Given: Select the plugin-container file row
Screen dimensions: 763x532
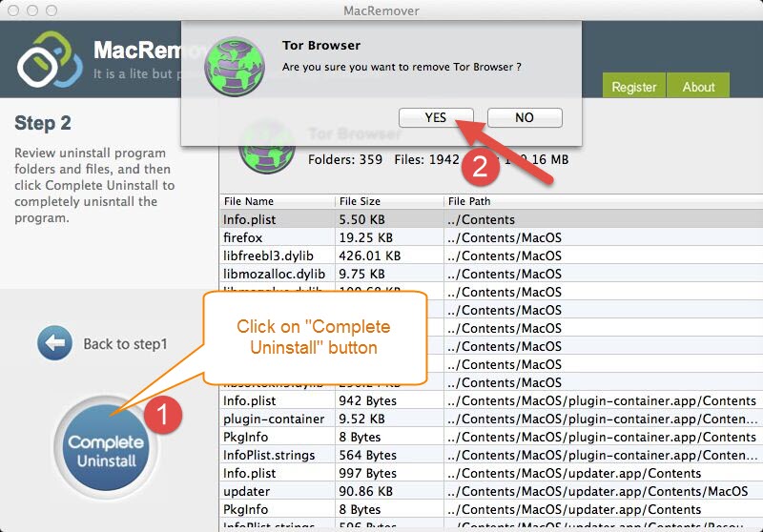Looking at the screenshot, I should tap(491, 419).
